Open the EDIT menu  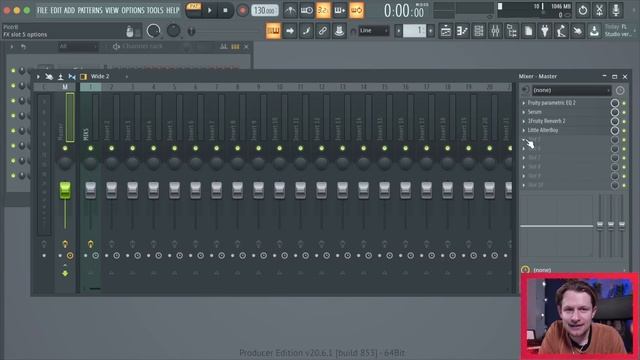point(56,10)
